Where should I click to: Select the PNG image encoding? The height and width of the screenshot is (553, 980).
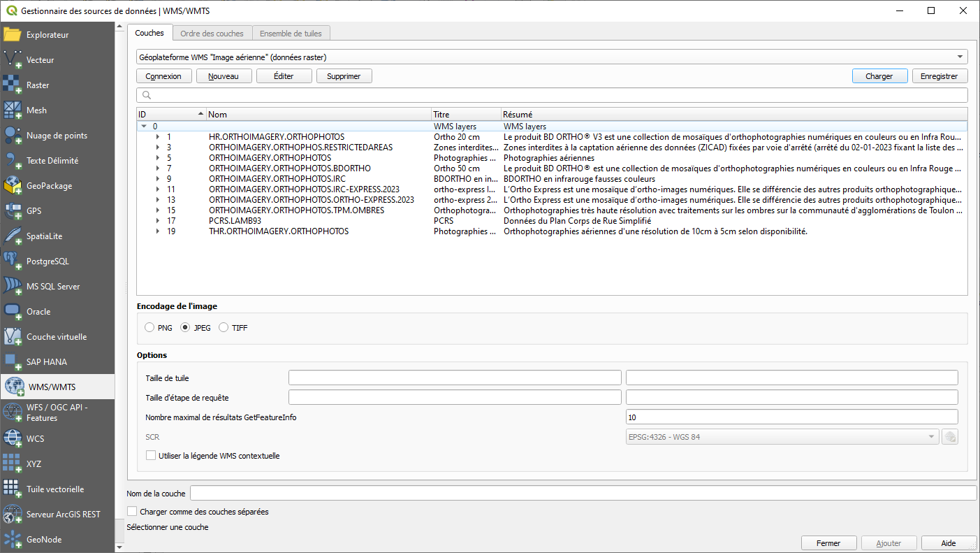click(149, 328)
